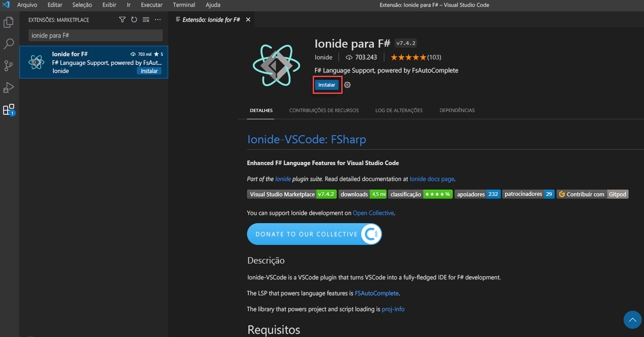
Task: Open the Run and Debug view icon
Action: 8,87
